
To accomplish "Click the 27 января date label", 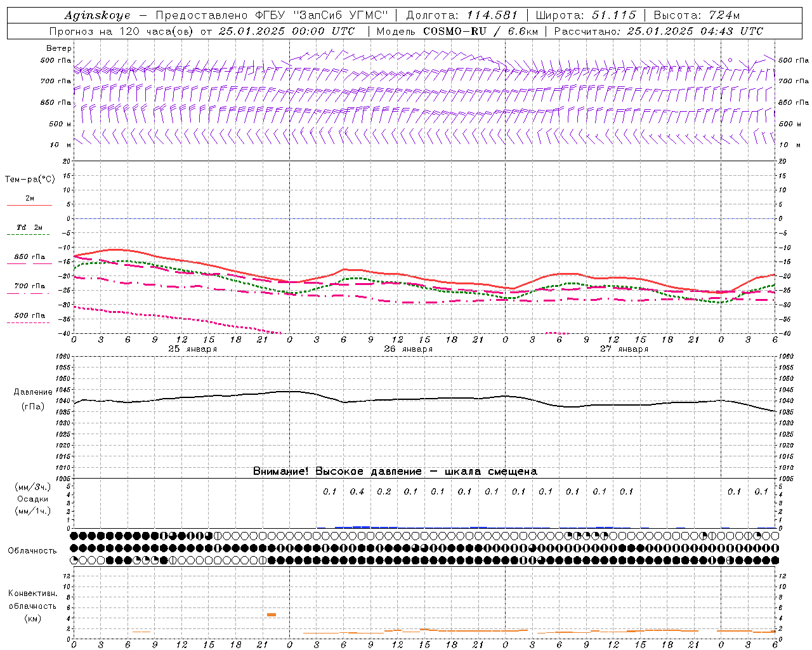I will coord(624,349).
